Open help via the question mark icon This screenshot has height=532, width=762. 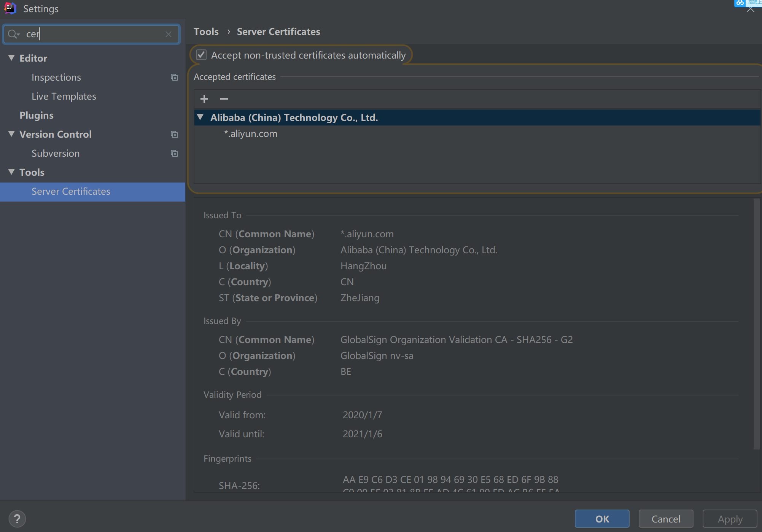click(x=17, y=518)
